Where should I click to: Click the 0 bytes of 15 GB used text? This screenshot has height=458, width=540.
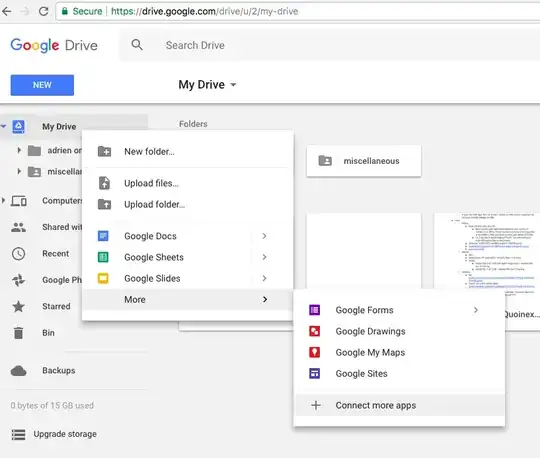coord(52,406)
